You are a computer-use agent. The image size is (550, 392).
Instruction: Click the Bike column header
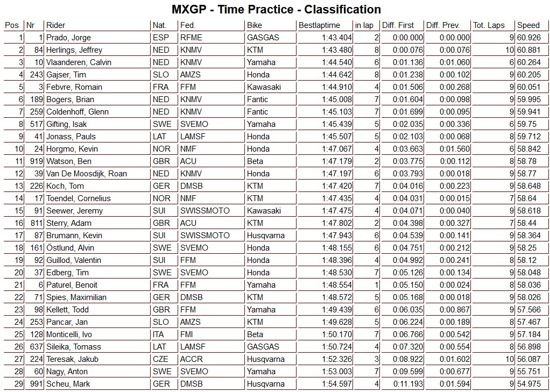(x=255, y=25)
